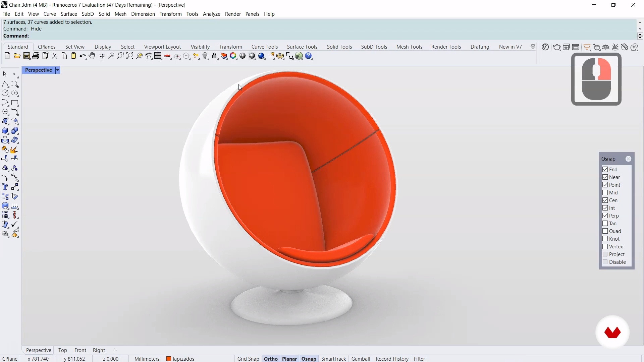
Task: Toggle Osnap in status bar
Action: [309, 359]
